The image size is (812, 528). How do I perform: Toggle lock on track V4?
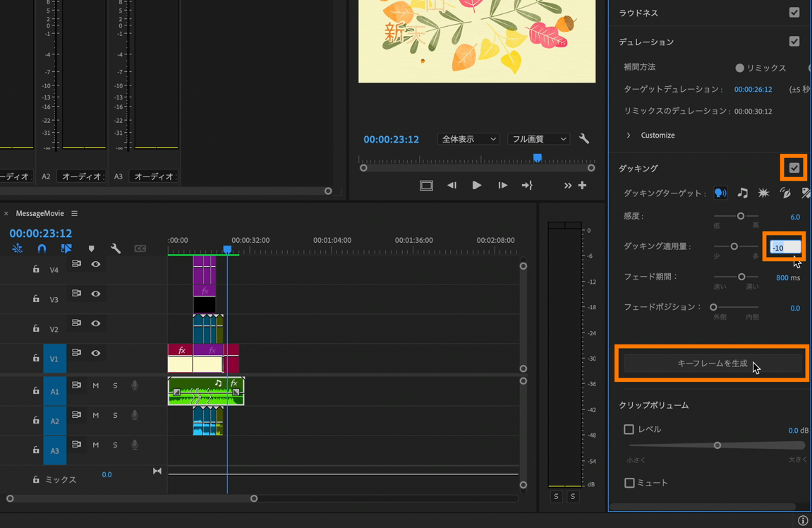coord(36,270)
